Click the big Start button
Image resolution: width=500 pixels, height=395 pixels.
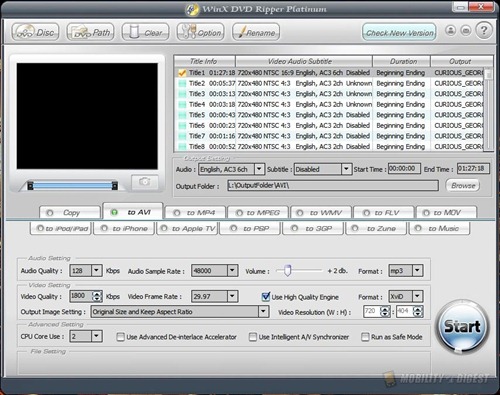point(462,326)
